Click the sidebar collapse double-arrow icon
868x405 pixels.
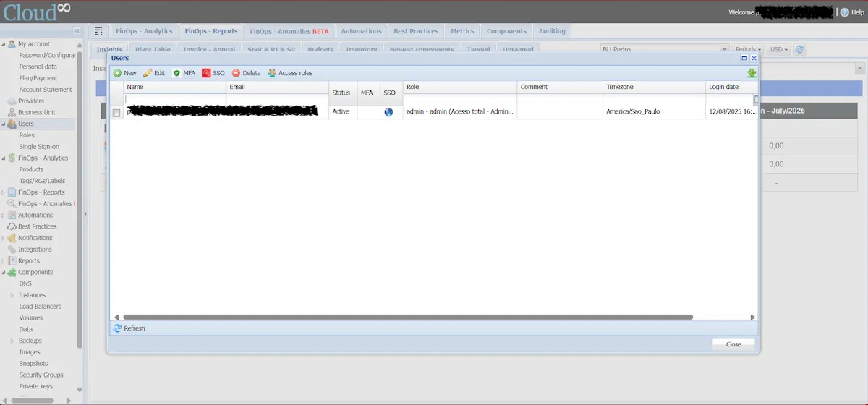[77, 31]
